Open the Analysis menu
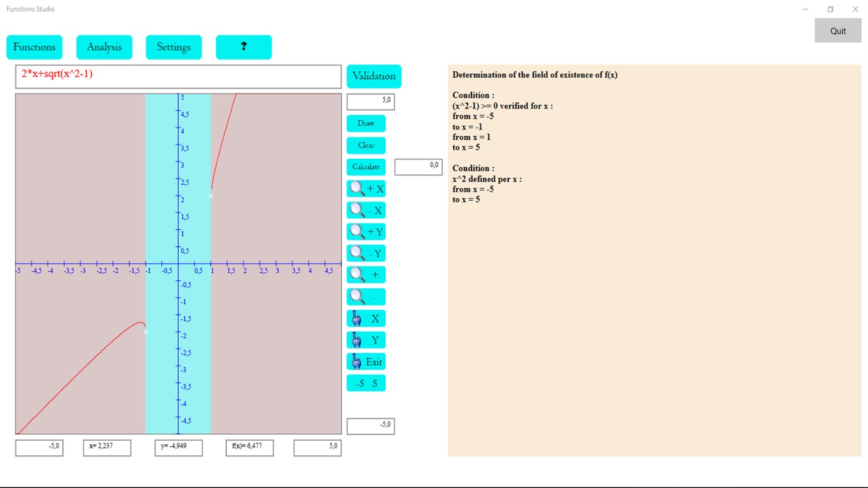Screen dimensions: 868x488 pos(104,47)
